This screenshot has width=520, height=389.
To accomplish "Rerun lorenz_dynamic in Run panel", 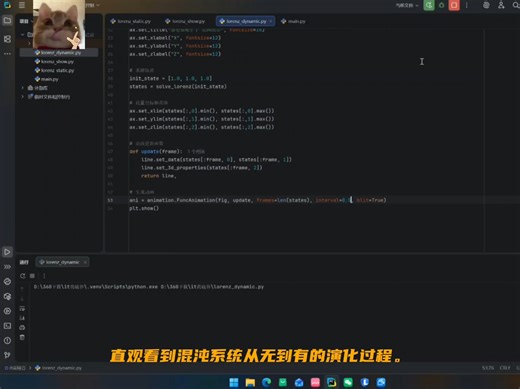I will [x=22, y=276].
